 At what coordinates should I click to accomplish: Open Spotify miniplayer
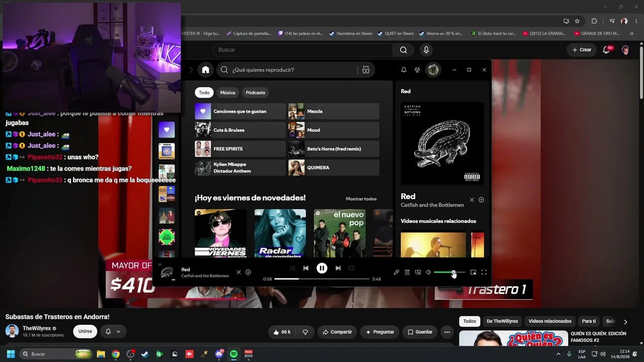[473, 272]
